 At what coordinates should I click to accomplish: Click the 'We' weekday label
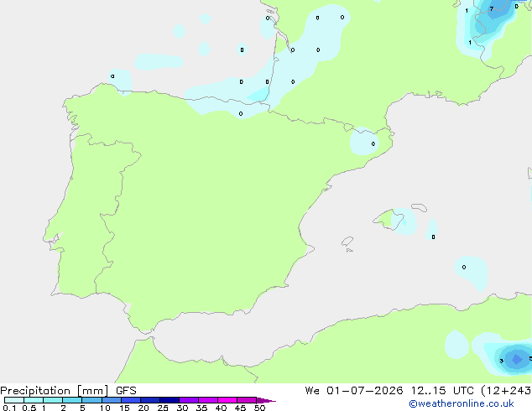(312, 391)
